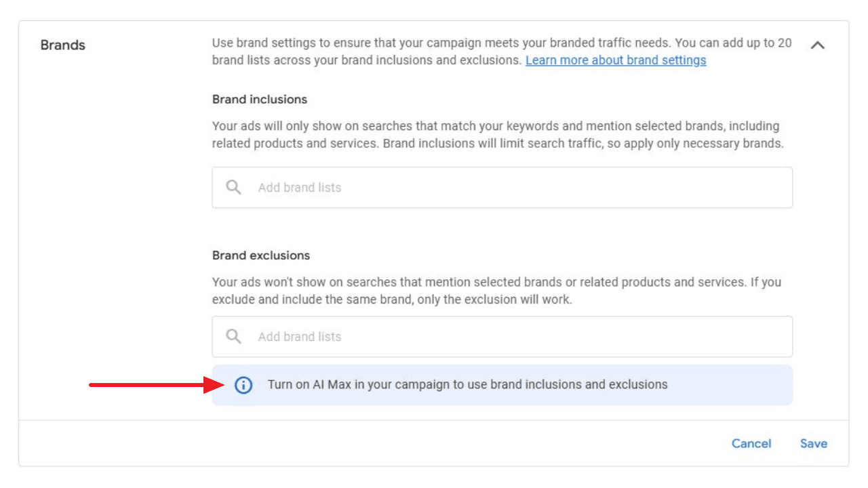Screen dimensions: 868x488
Task: Click the search glyph inside the exclusions box
Action: [x=234, y=335]
